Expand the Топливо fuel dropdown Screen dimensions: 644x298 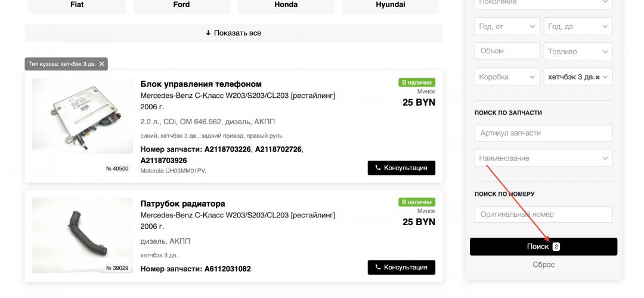[x=578, y=51]
